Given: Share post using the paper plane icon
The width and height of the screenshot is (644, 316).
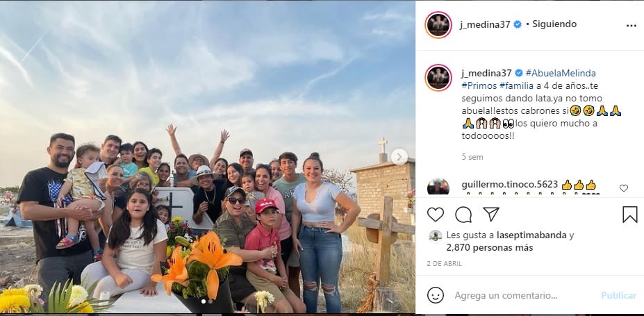Looking at the screenshot, I should [490, 214].
